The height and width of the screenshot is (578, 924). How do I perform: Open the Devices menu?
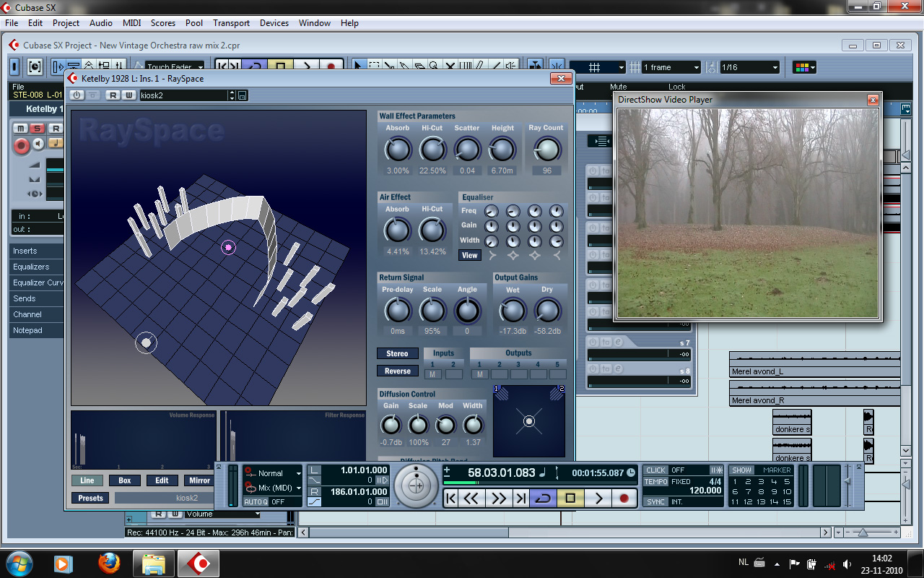pyautogui.click(x=274, y=23)
